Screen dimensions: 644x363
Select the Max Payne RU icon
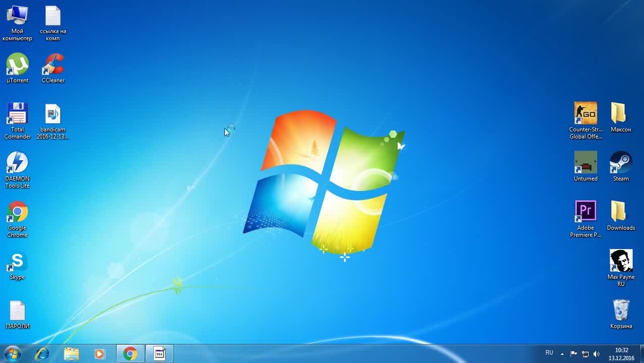621,261
